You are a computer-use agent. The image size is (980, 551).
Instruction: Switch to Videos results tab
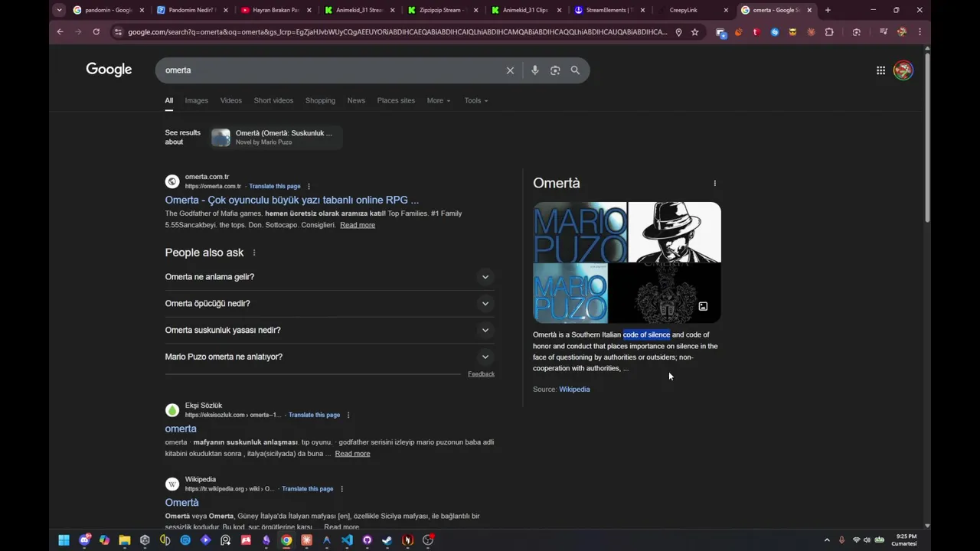tap(230, 100)
